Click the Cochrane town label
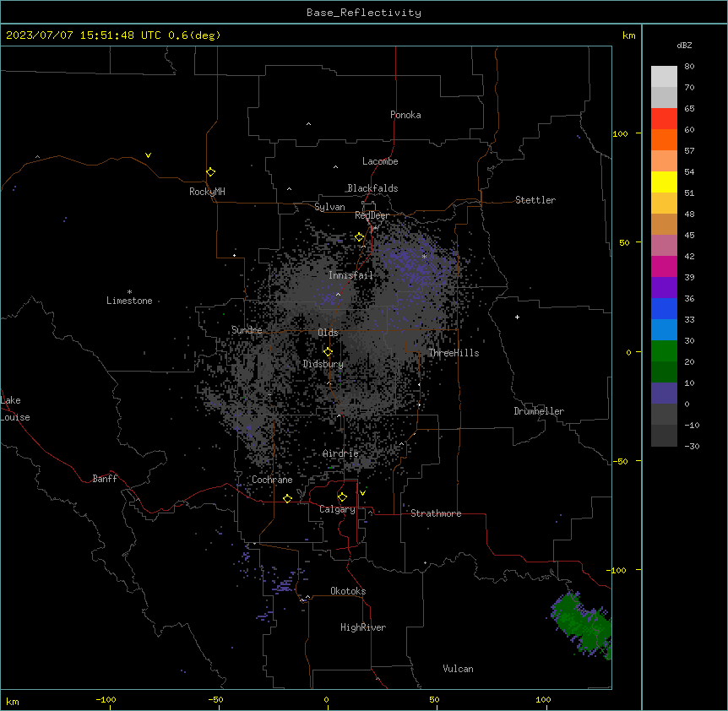The width and height of the screenshot is (728, 711). (x=272, y=480)
